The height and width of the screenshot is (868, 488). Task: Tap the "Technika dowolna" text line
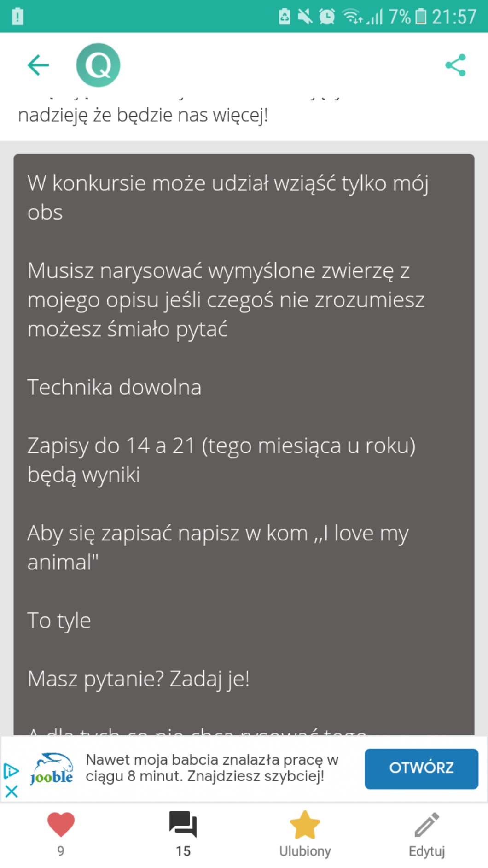click(114, 387)
